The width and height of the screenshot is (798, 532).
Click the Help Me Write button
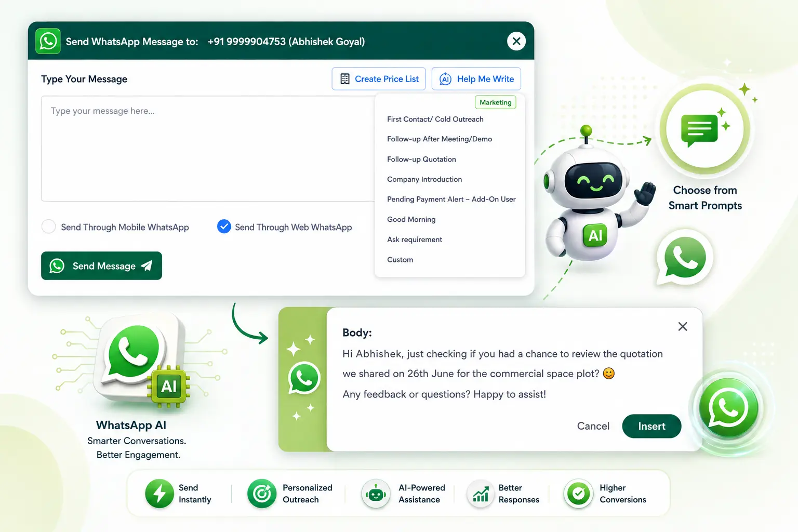click(x=476, y=79)
